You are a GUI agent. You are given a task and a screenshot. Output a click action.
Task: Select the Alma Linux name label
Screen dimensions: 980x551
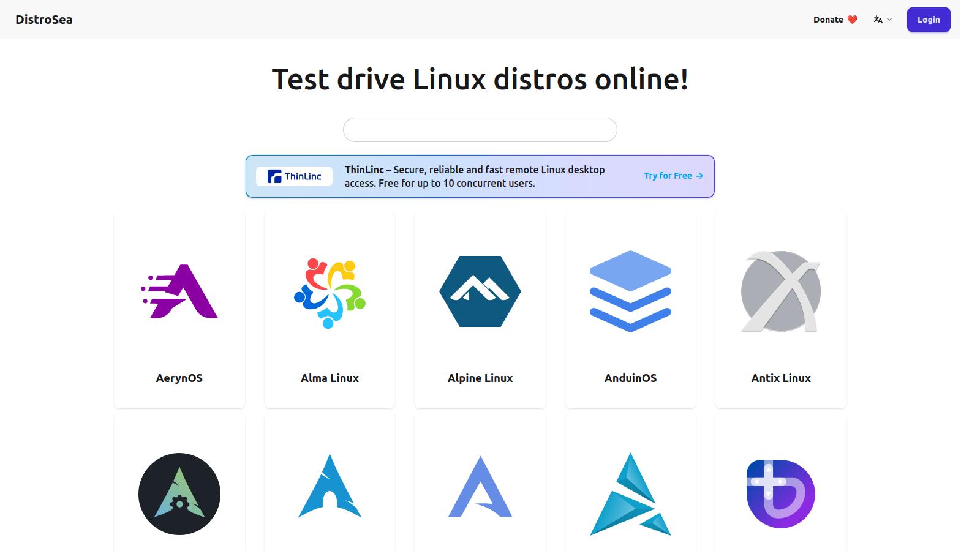click(x=330, y=378)
